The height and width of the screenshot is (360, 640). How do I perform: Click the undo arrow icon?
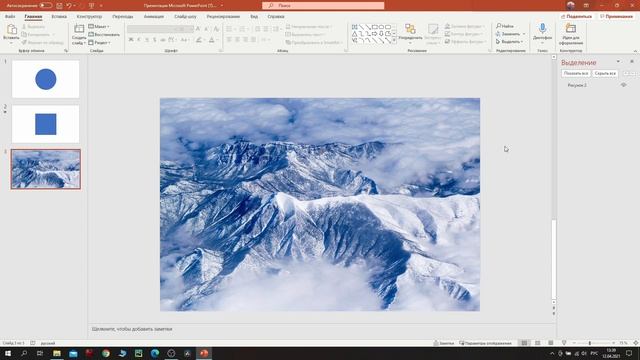(69, 6)
